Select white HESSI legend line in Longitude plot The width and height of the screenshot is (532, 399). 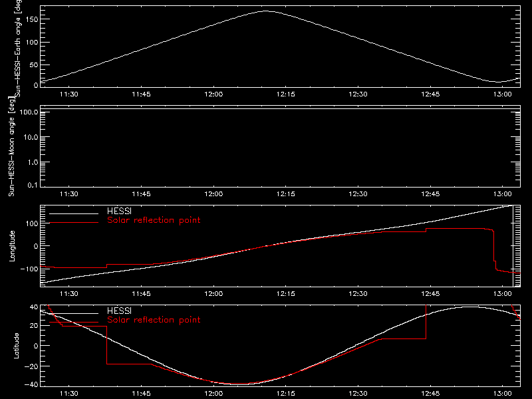tap(74, 213)
